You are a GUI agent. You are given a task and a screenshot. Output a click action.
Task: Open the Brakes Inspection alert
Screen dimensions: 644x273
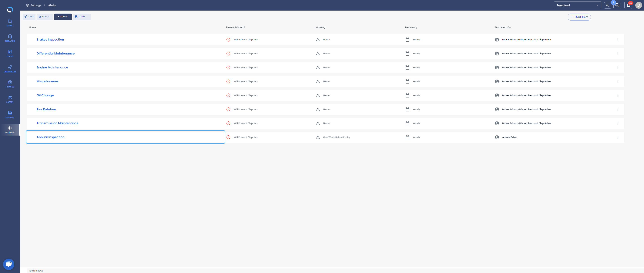[50, 39]
